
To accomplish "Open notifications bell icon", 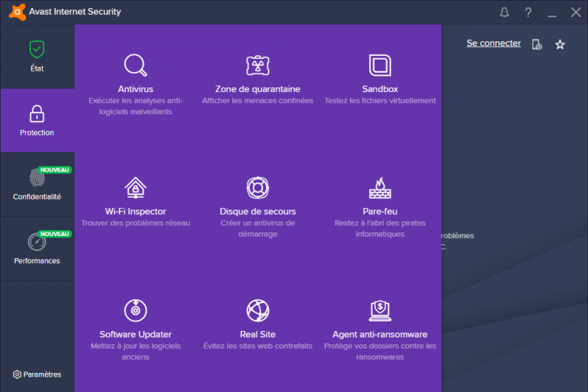I will tap(504, 13).
